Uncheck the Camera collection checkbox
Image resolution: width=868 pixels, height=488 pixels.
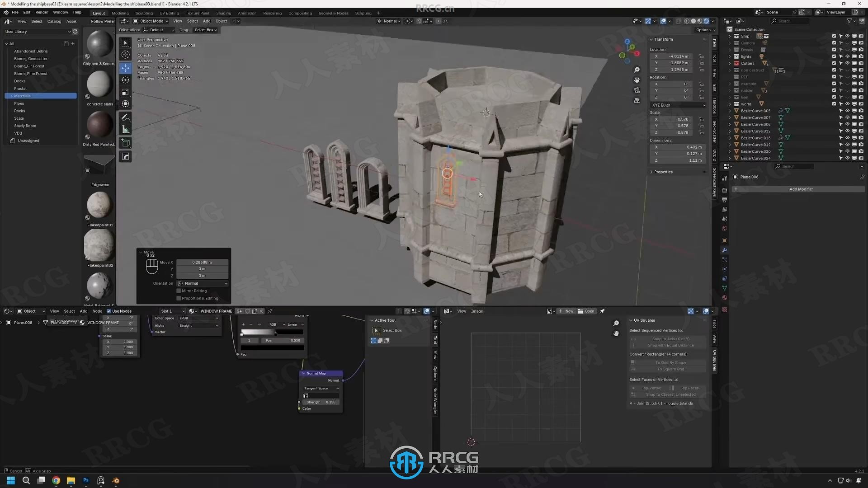(x=834, y=43)
